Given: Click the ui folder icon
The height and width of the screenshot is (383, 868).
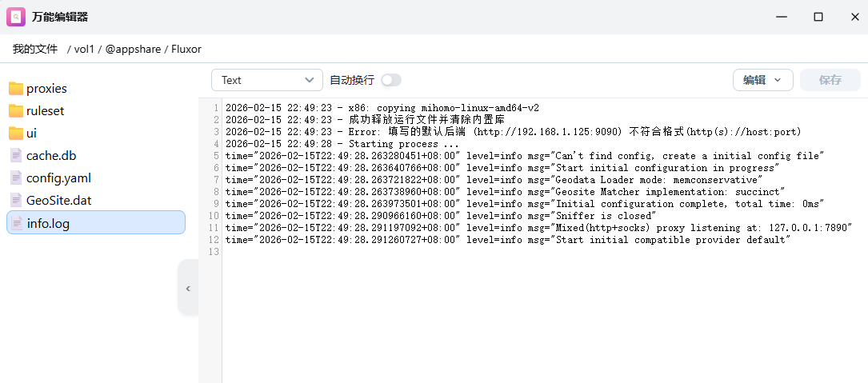Looking at the screenshot, I should (x=16, y=134).
